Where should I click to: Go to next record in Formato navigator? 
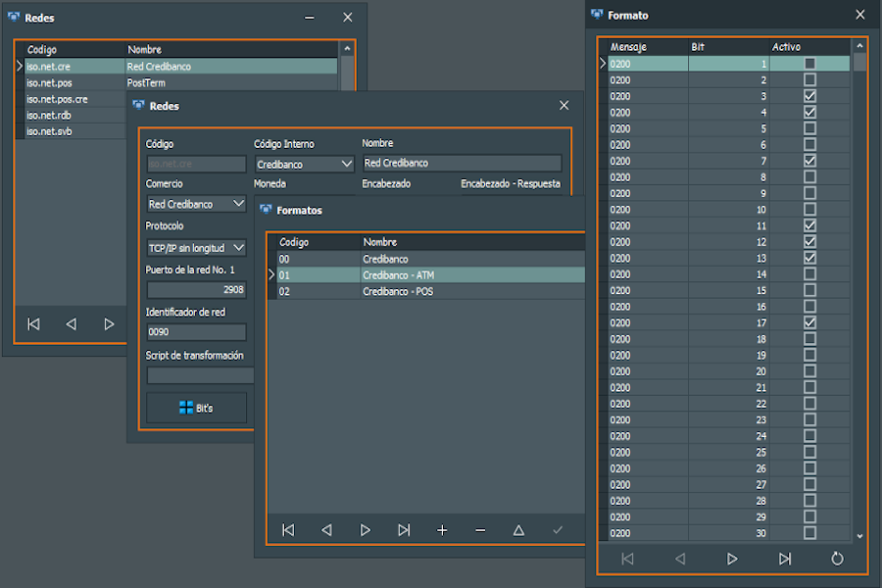coord(732,559)
